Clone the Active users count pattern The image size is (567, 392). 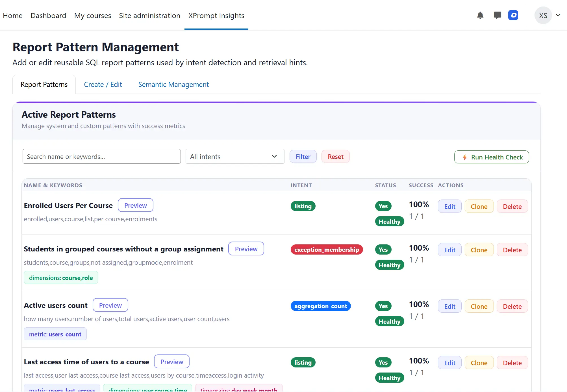click(479, 306)
